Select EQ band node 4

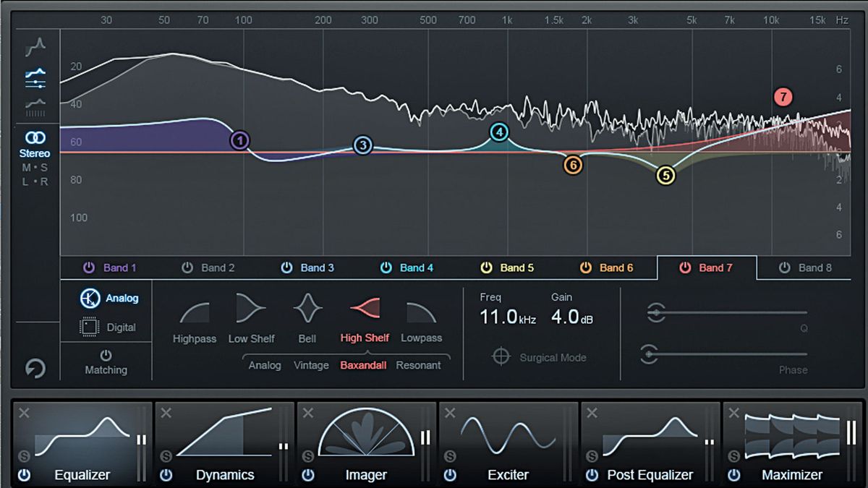499,132
